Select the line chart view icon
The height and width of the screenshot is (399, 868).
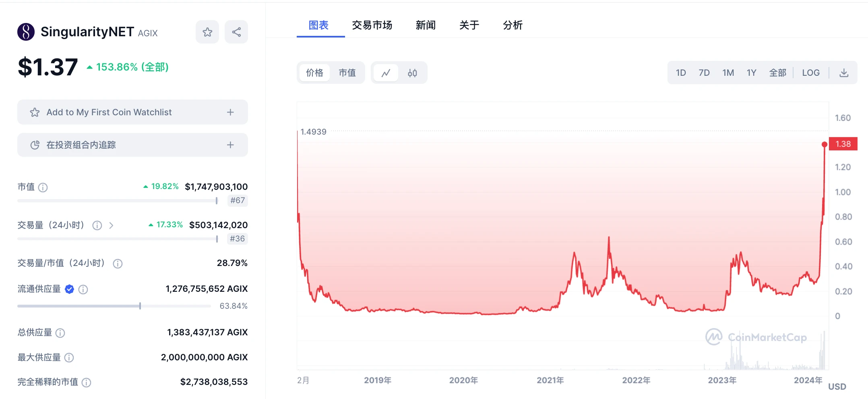coord(386,73)
